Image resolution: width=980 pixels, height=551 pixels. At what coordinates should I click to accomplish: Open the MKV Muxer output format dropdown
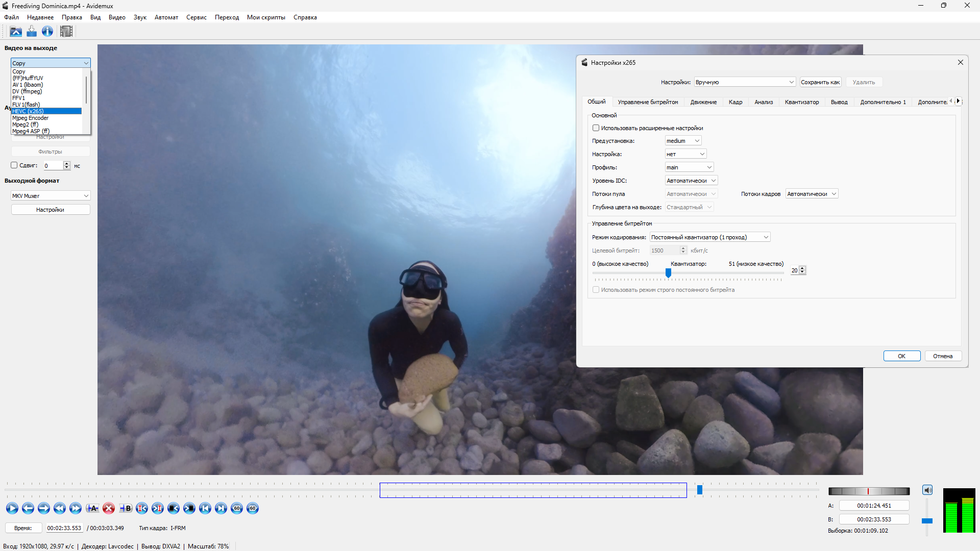[x=51, y=196]
